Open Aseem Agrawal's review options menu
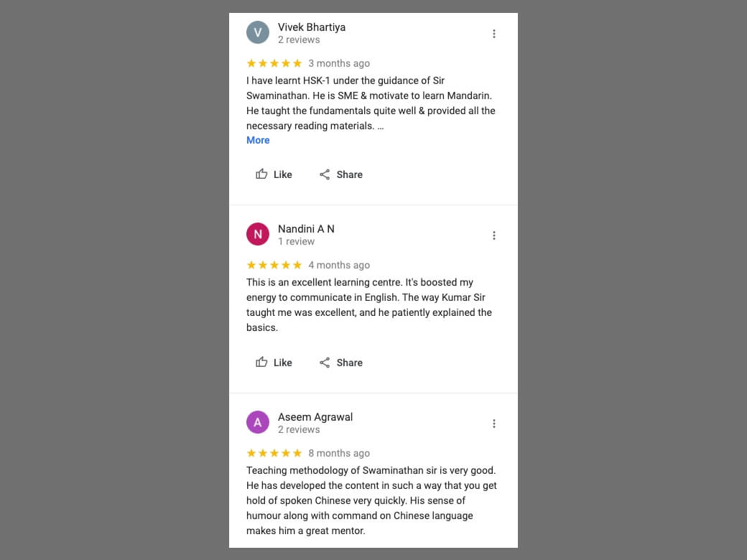 pos(493,424)
